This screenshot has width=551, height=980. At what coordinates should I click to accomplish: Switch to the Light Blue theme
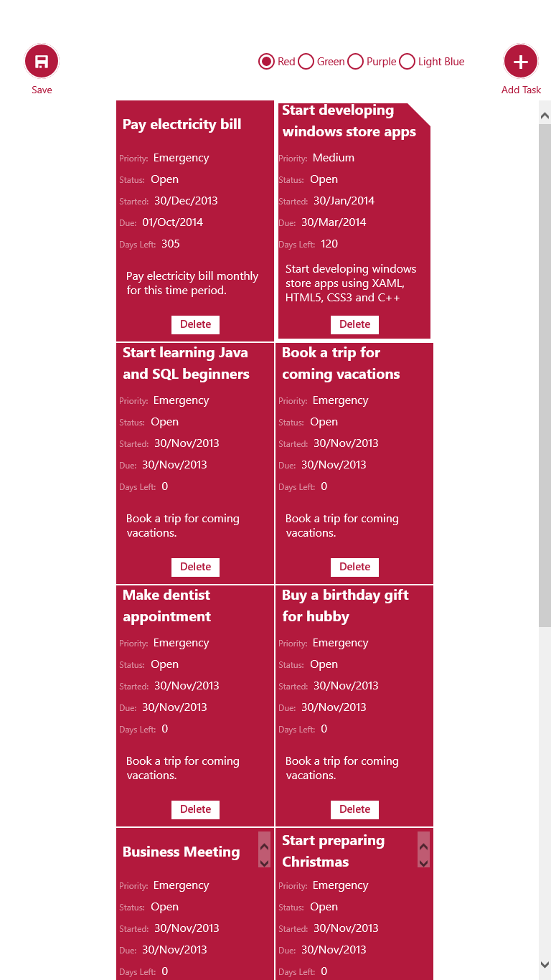point(408,62)
